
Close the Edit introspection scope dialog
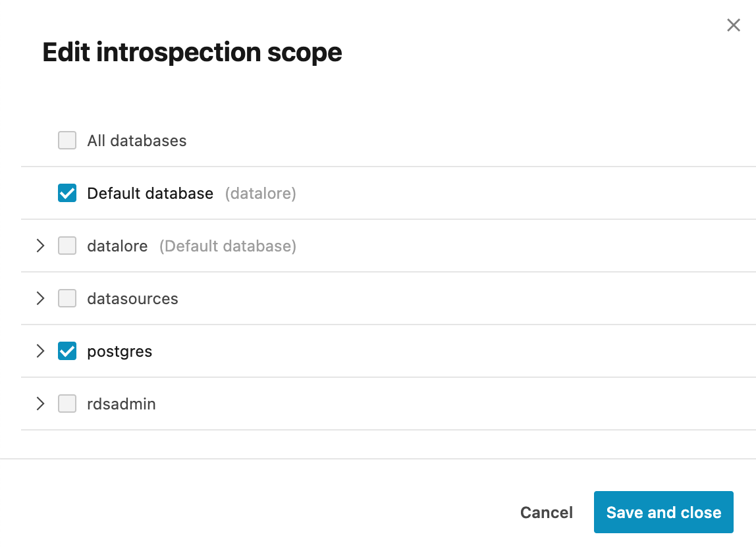pos(734,25)
